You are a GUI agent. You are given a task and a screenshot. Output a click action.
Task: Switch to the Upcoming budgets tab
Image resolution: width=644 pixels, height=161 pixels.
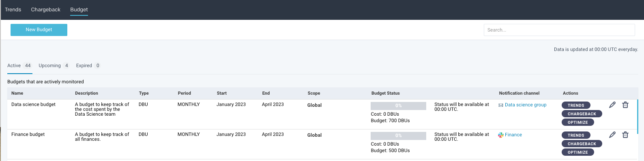pyautogui.click(x=54, y=66)
